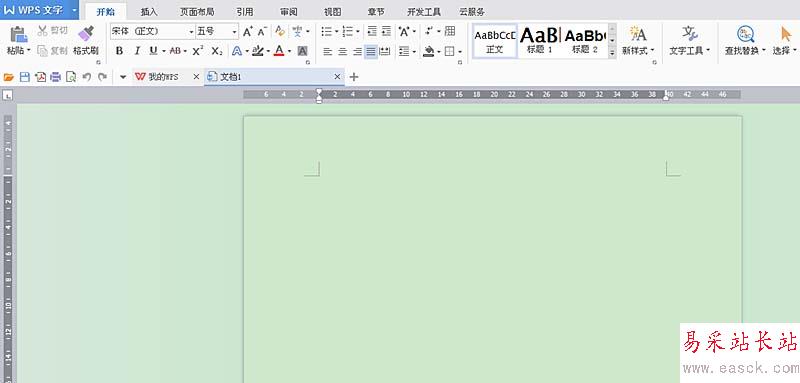The image size is (800, 383).
Task: Redo the last action
Action: 103,77
